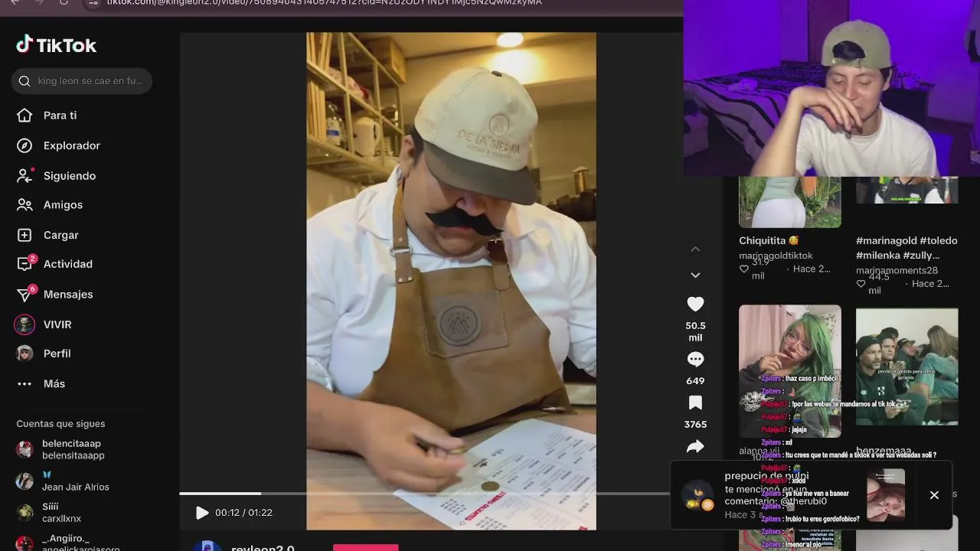
Task: Click the two-people icon for Amigos
Action: pyautogui.click(x=24, y=205)
